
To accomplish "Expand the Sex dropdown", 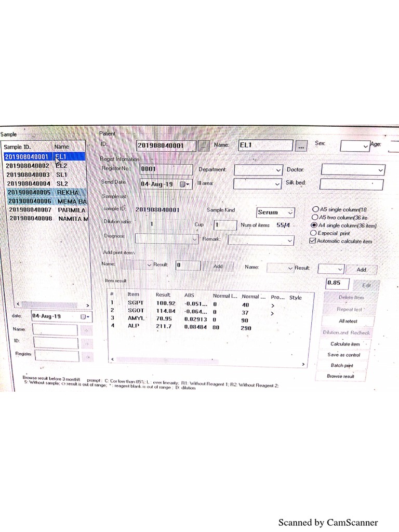I will [365, 146].
